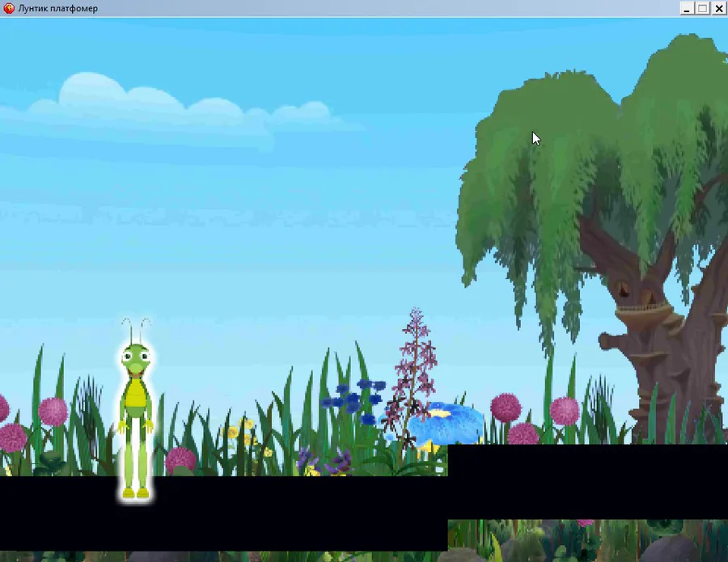The height and width of the screenshot is (562, 728).
Task: Minimize the Лунтик платфомер window
Action: tap(687, 8)
